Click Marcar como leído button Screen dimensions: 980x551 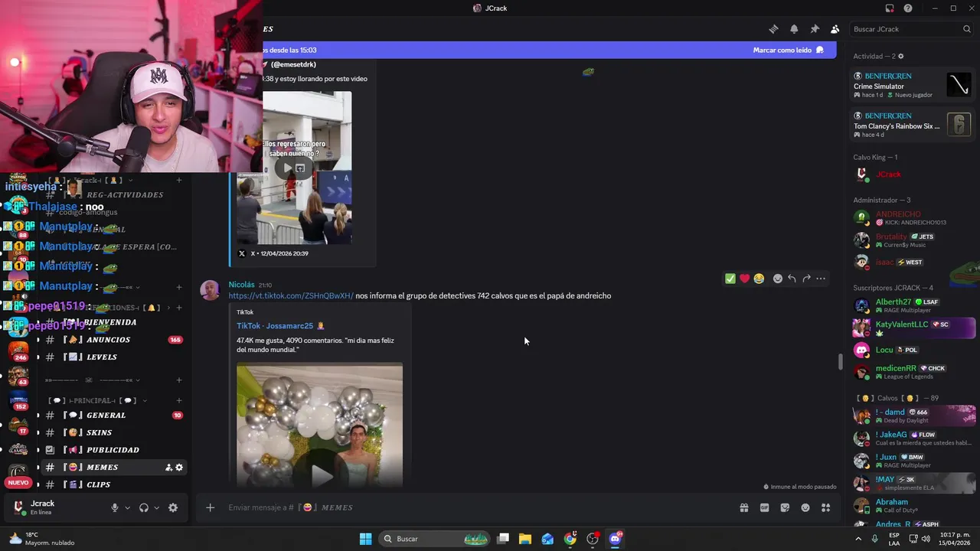788,50
